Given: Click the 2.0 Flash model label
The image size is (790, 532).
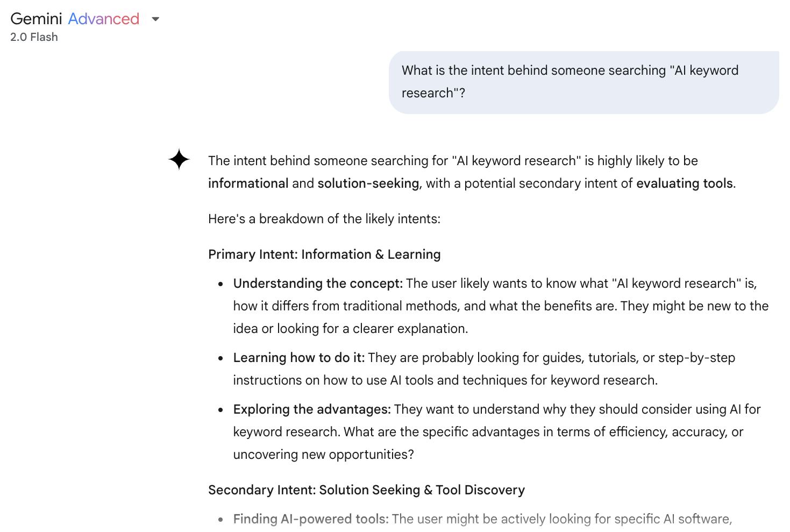Looking at the screenshot, I should point(33,37).
